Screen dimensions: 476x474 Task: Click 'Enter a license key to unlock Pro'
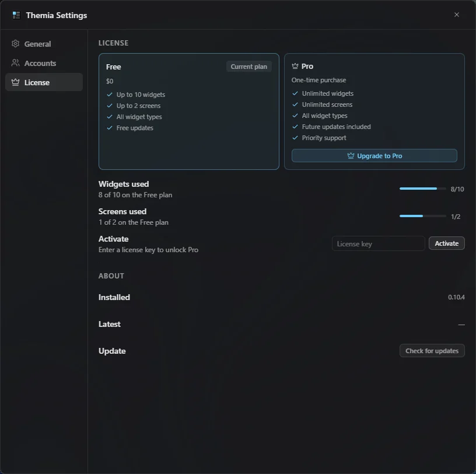[x=148, y=250]
